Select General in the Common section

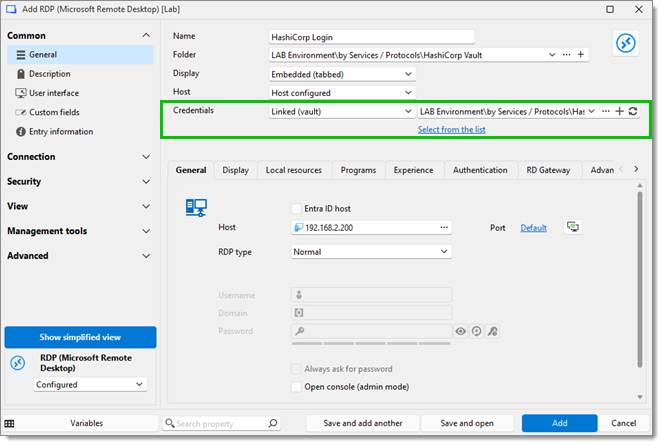click(x=80, y=55)
